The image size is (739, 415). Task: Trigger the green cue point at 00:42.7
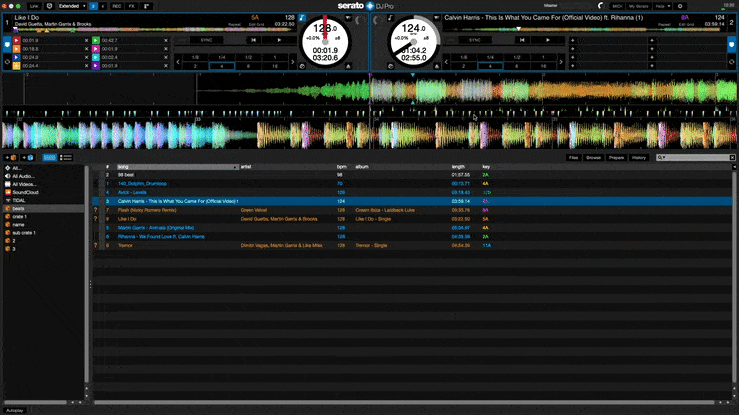[96, 41]
